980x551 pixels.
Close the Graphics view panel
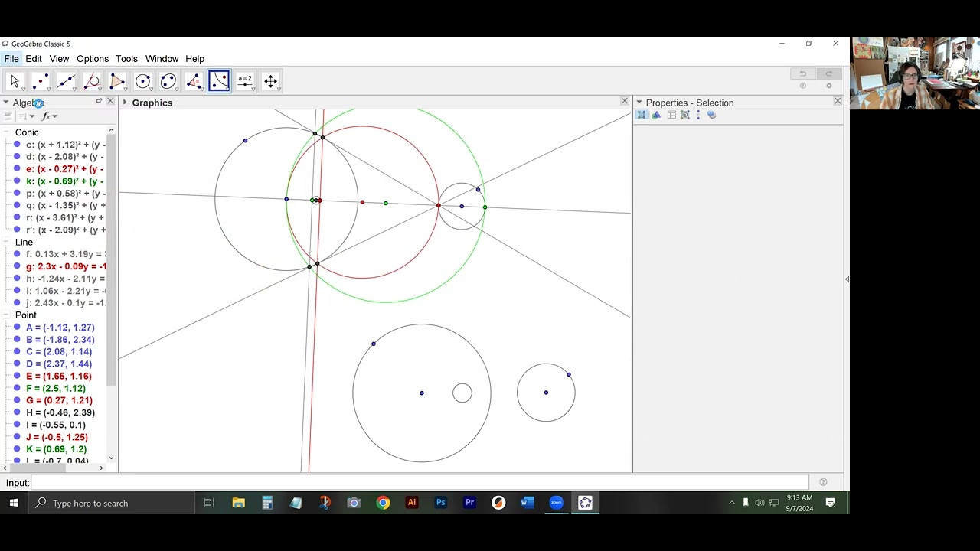pyautogui.click(x=624, y=101)
